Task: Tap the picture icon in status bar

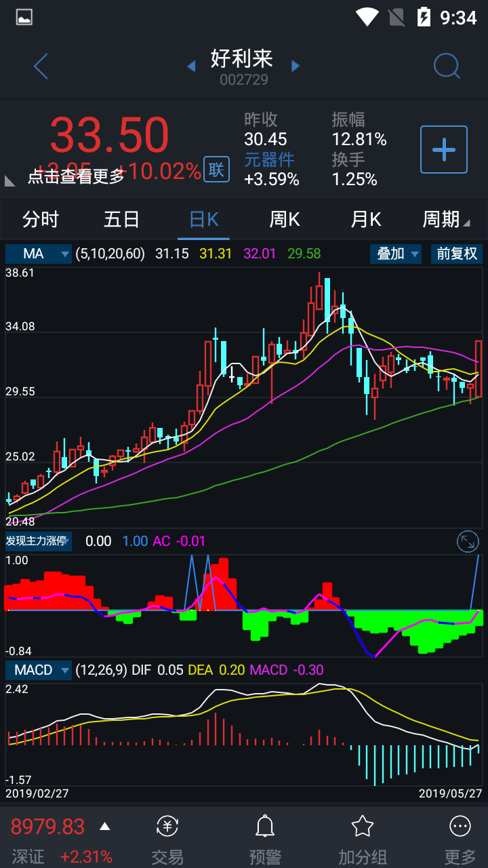Action: click(24, 17)
